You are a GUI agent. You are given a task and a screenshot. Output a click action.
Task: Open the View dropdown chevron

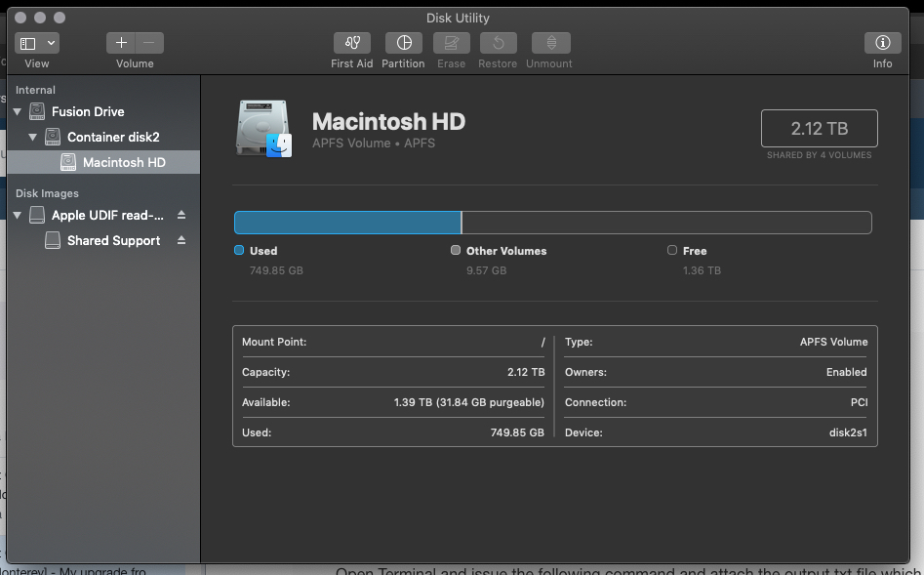[x=52, y=43]
